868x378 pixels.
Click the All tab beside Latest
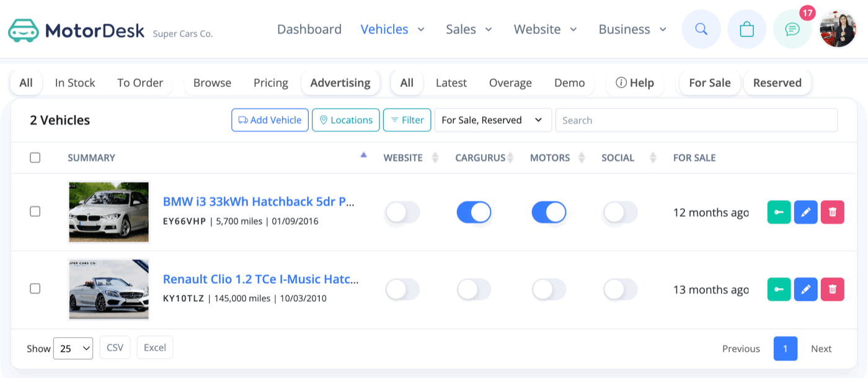(x=407, y=83)
